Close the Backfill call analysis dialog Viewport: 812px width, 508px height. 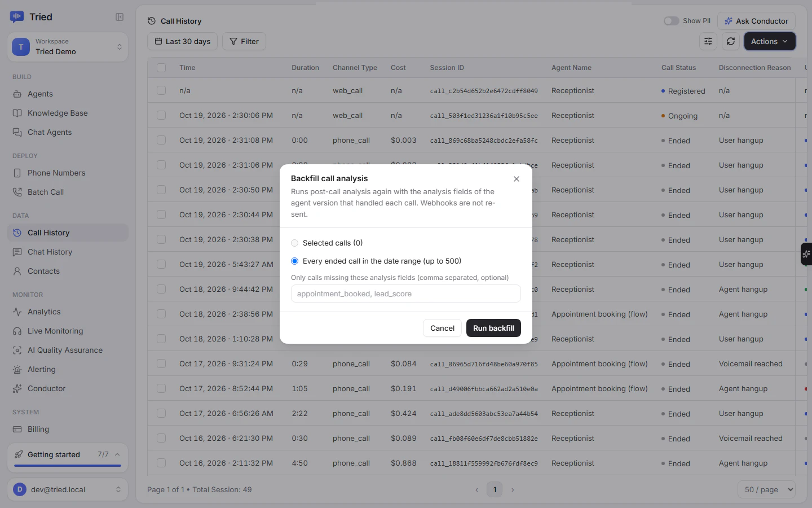[x=517, y=179]
